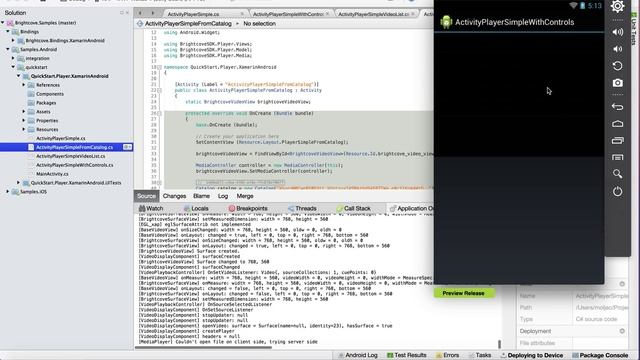Open Test Results in status bar
The height and width of the screenshot is (360, 640).
coord(407,356)
